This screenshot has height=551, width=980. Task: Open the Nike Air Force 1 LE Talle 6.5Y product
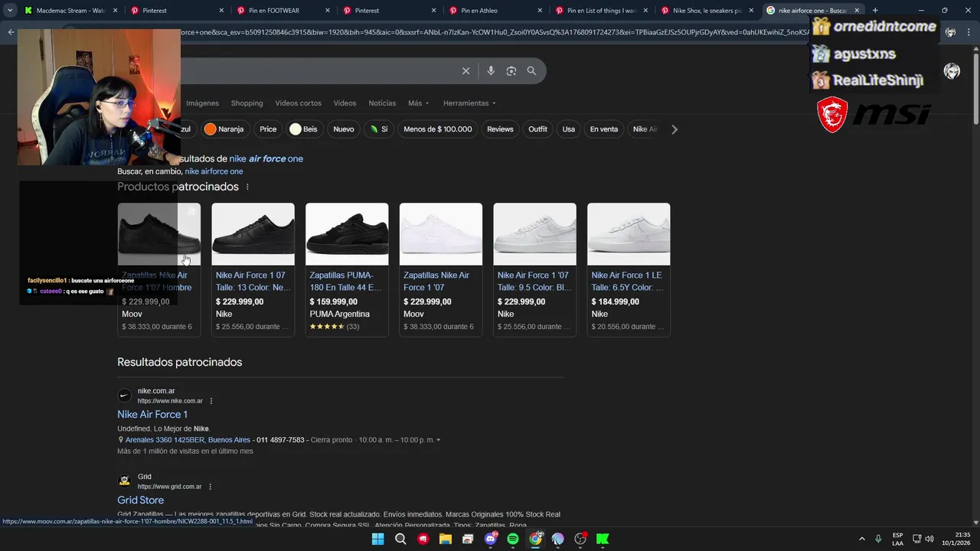(629, 269)
